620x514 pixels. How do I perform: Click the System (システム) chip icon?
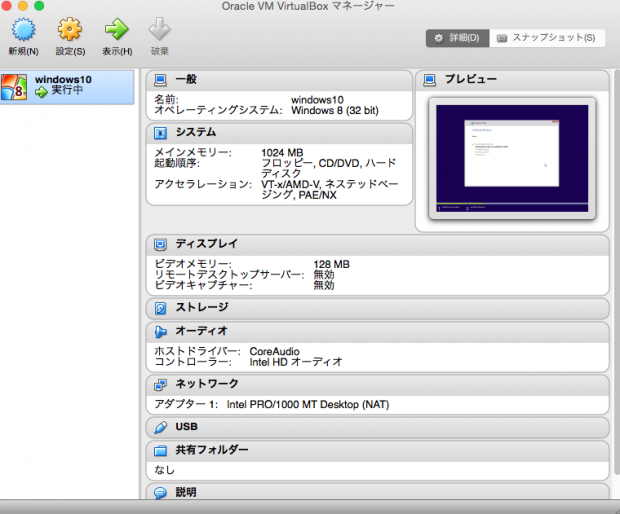click(160, 133)
